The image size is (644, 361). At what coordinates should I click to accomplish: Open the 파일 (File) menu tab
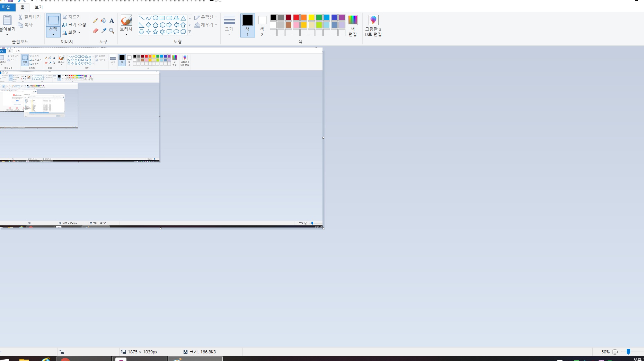point(7,7)
